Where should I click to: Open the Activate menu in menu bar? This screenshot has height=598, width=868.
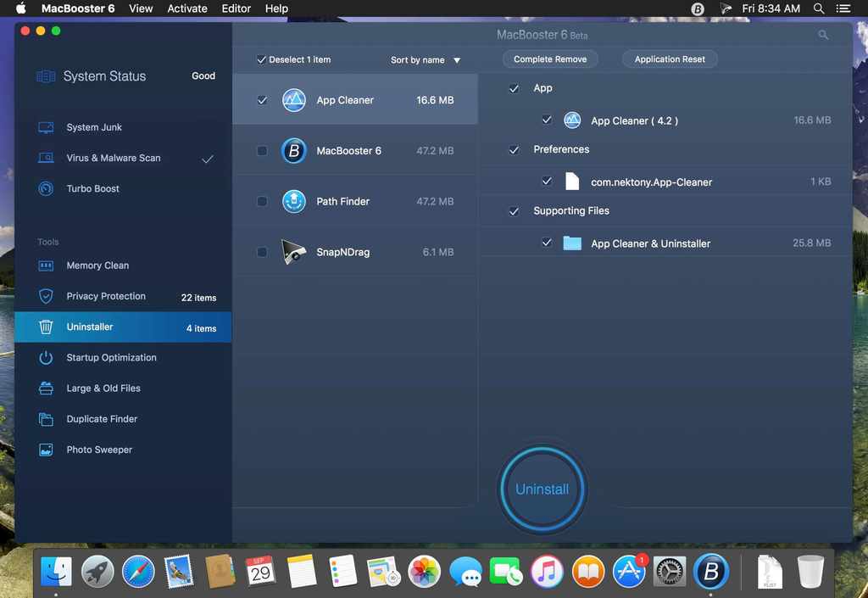tap(187, 8)
